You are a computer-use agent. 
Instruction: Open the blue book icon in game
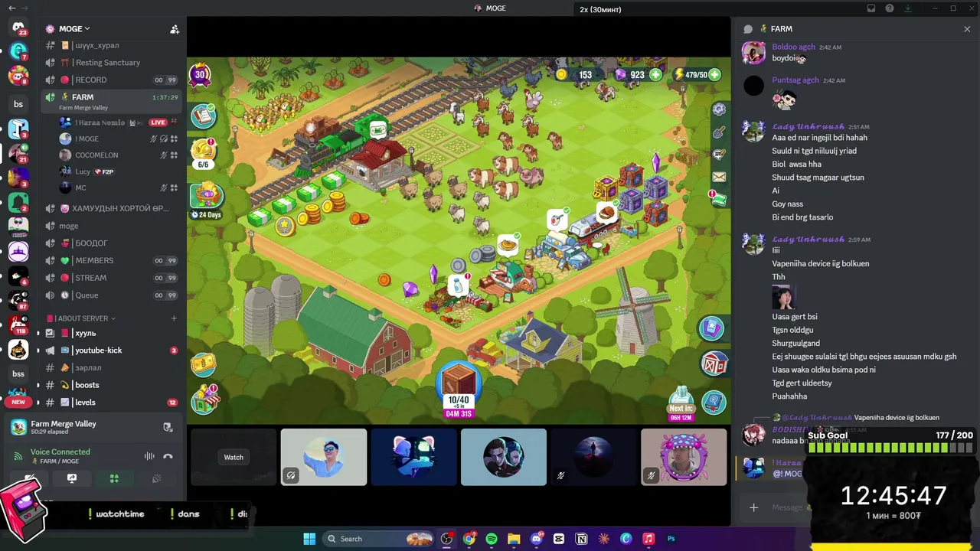(x=714, y=402)
